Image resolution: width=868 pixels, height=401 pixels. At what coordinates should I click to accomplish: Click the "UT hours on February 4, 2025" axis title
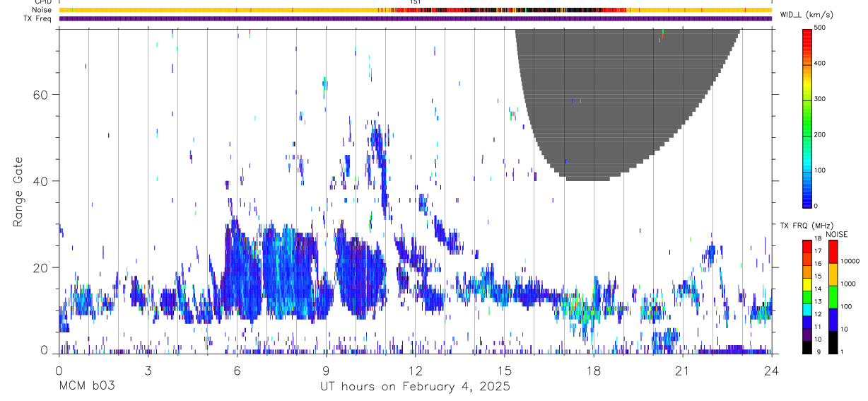pyautogui.click(x=415, y=387)
